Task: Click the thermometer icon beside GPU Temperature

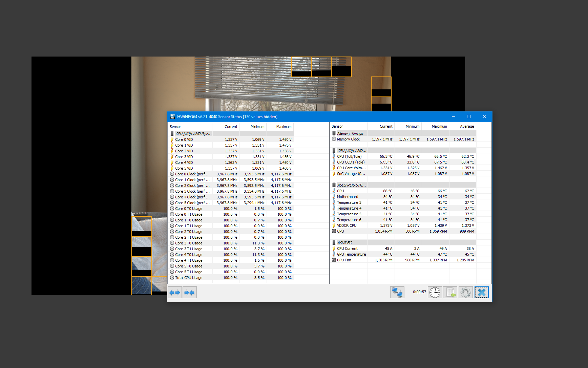Action: pyautogui.click(x=334, y=254)
